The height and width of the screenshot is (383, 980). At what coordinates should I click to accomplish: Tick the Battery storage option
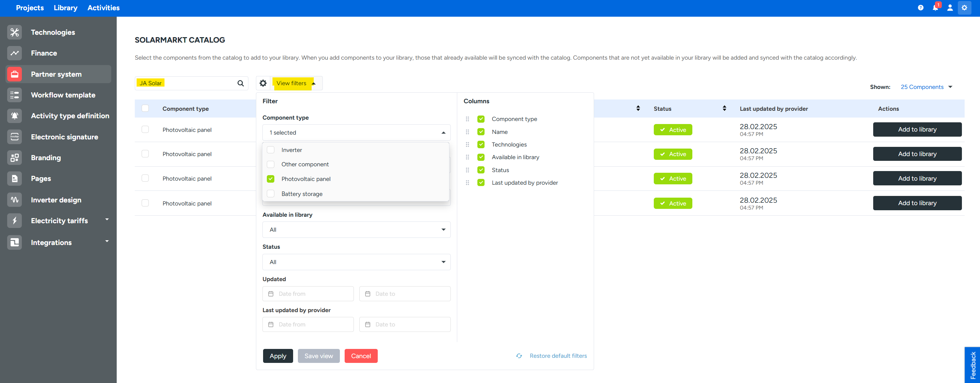271,194
